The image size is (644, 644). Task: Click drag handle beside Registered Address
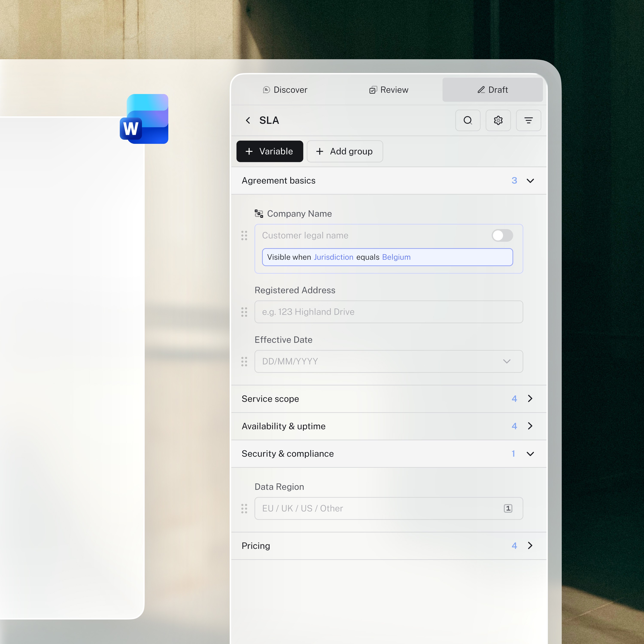244,312
